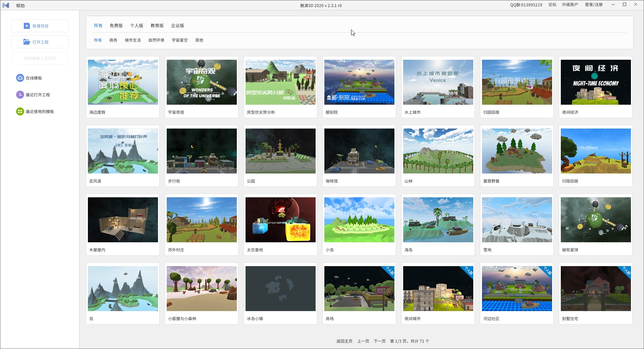Choose the 夜间经济 template thumbnail
This screenshot has height=349, width=644.
[x=596, y=82]
